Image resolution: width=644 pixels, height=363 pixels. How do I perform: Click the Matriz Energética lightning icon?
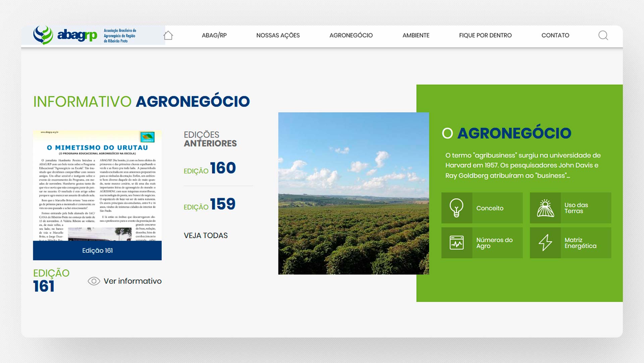point(545,243)
